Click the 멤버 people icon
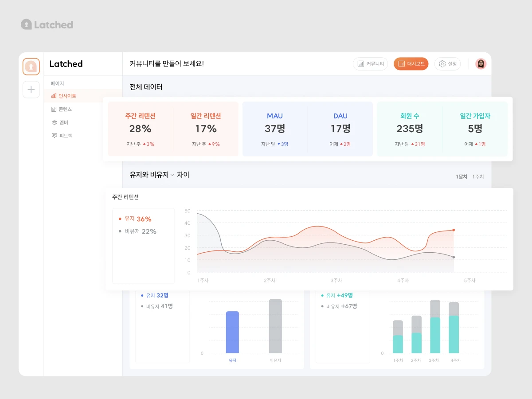Viewport: 532px width, 399px height. tap(54, 122)
